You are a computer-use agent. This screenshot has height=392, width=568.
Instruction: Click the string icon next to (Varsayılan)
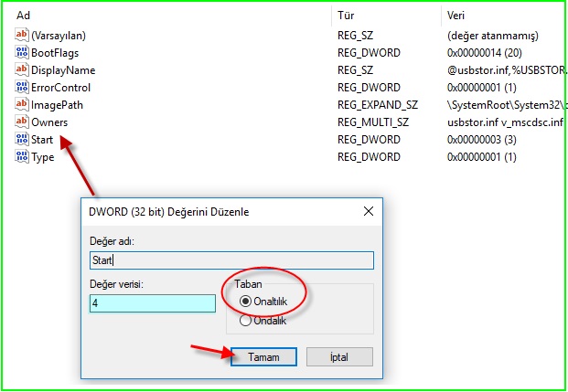pos(22,35)
